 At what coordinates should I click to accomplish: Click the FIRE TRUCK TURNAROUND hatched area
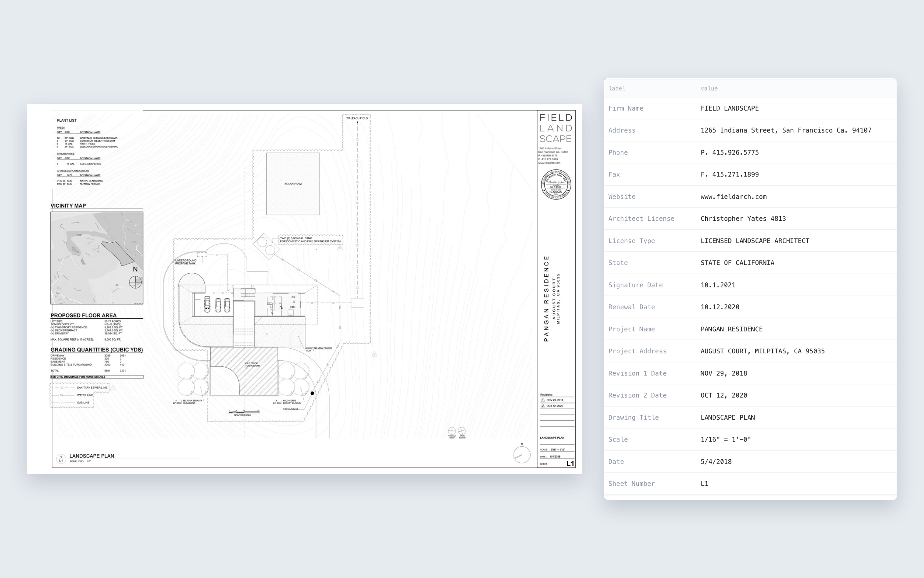coord(244,371)
